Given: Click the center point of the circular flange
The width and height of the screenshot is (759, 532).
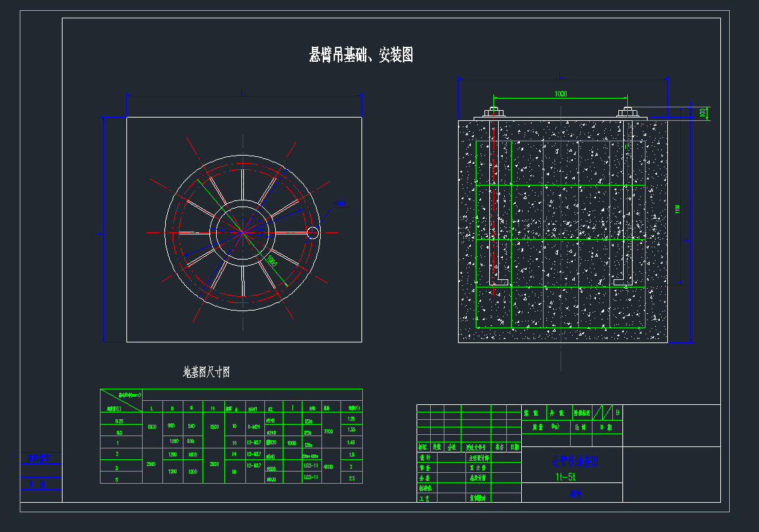Looking at the screenshot, I should [243, 232].
